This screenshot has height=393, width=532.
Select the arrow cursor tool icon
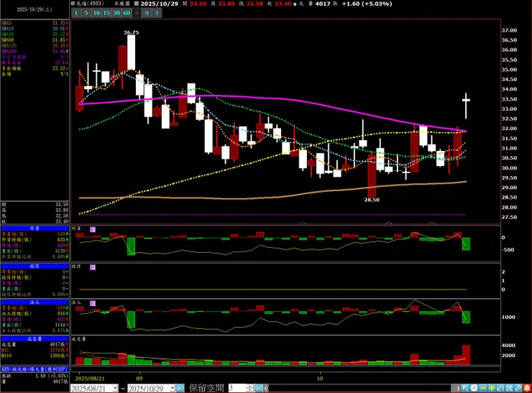(x=465, y=387)
